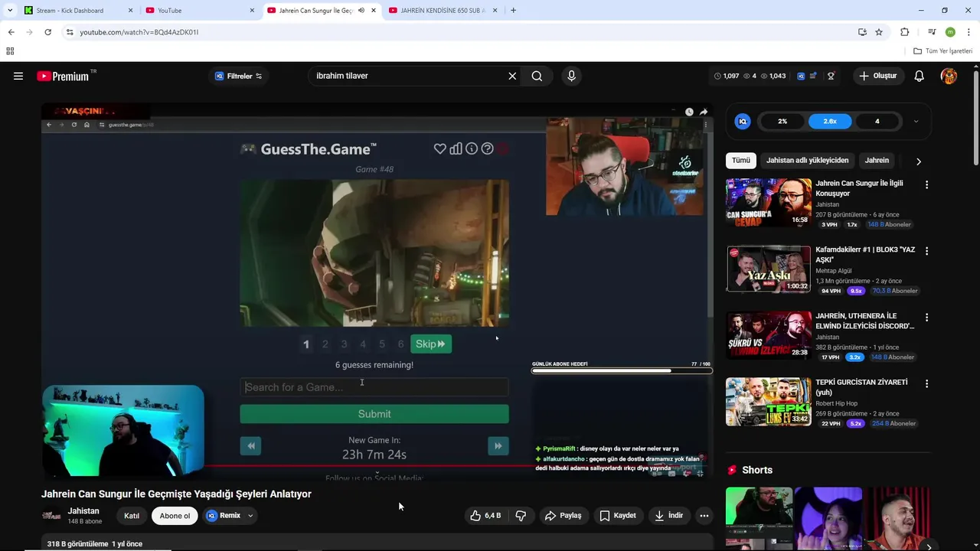Select 'Jahistan adlı yükleyiciden' chip
This screenshot has height=551, width=980.
(x=807, y=161)
